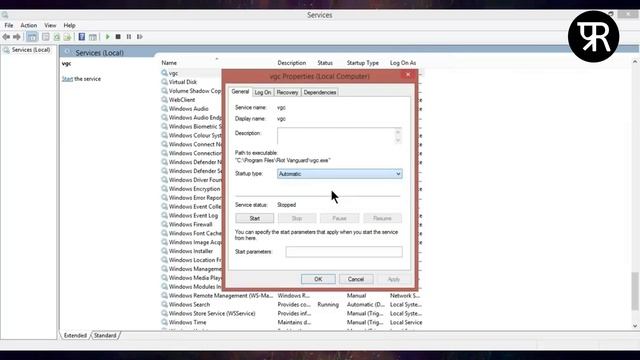Select the Windows Store Service (WSService) row
The width and height of the screenshot is (640, 360).
click(x=291, y=313)
